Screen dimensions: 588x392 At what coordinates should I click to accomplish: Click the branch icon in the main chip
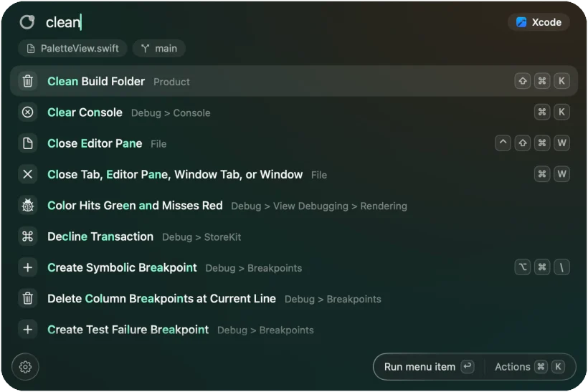coord(145,48)
